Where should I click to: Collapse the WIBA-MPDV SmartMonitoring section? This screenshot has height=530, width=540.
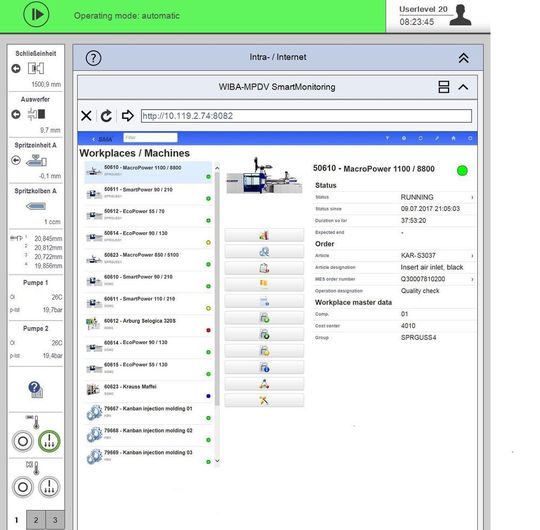[463, 87]
